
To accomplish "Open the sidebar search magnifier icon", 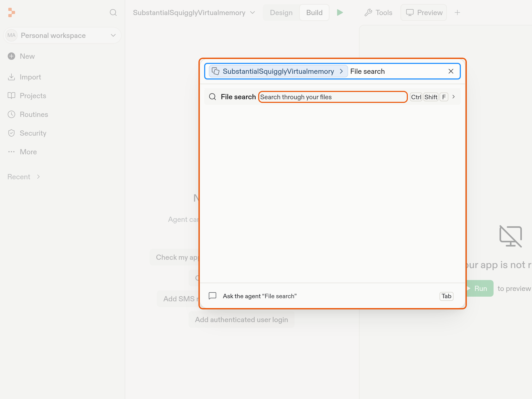I will 113,12.
